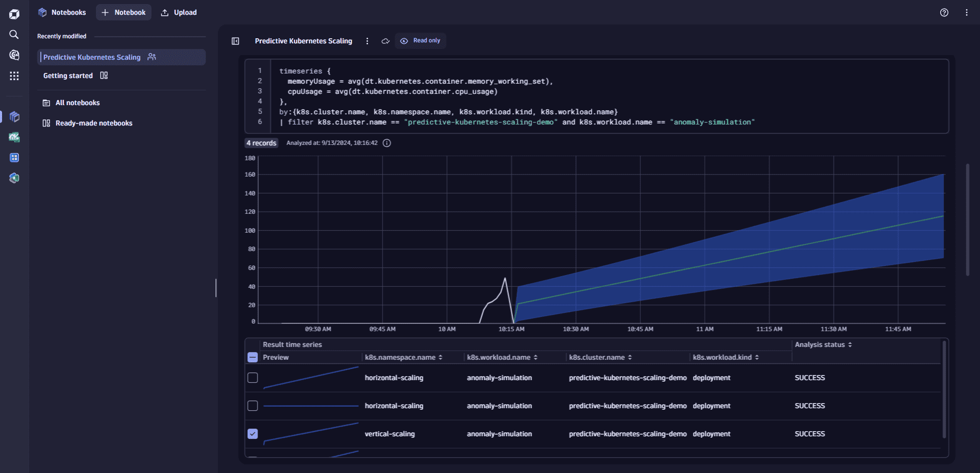This screenshot has width=980, height=473.
Task: Check the second horizontal-scaling row checkbox
Action: pos(253,406)
